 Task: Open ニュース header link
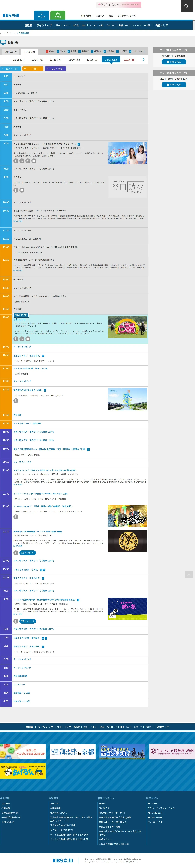click(100, 16)
